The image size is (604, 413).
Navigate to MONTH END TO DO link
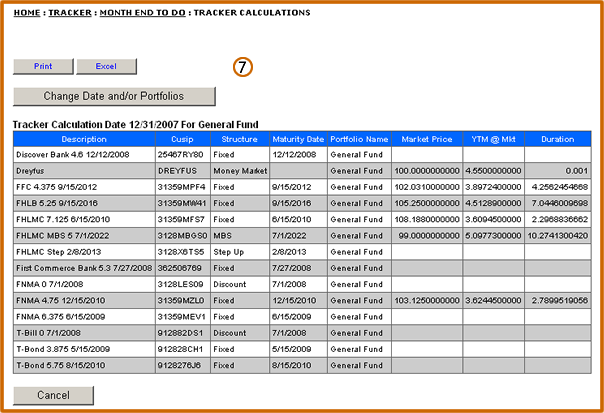pyautogui.click(x=143, y=13)
